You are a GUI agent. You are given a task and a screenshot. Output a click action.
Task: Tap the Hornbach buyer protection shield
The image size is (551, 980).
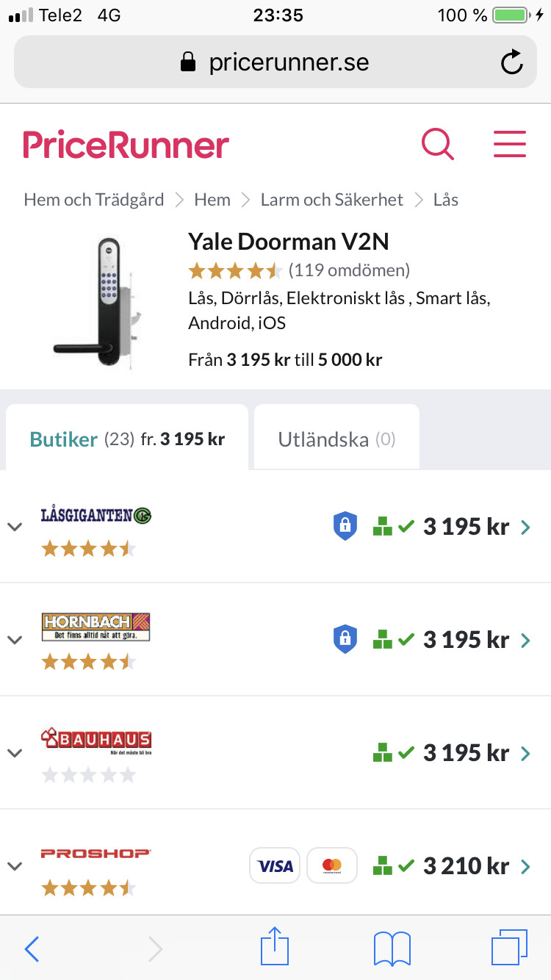tap(345, 639)
